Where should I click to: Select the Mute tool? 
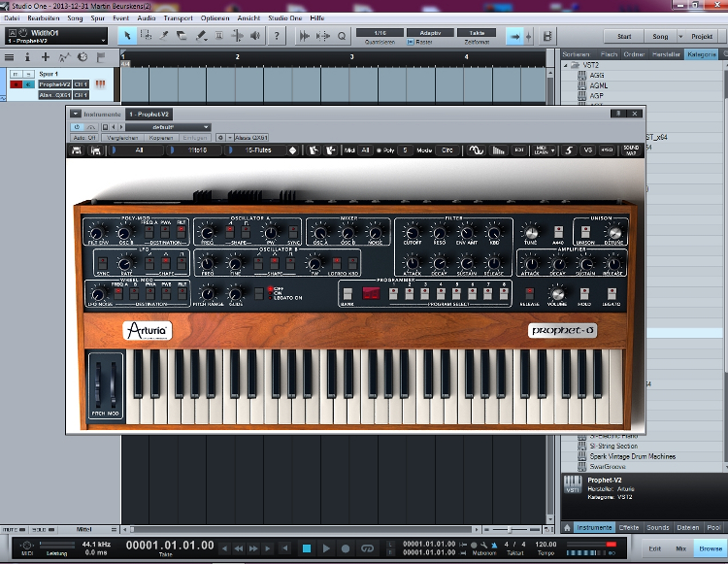pos(219,36)
